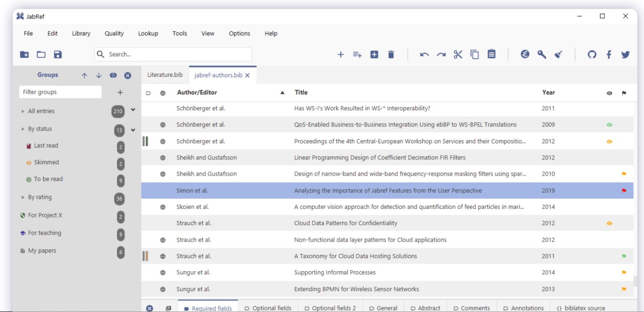Create a new entry with the plus icon
The height and width of the screenshot is (312, 644).
[340, 55]
